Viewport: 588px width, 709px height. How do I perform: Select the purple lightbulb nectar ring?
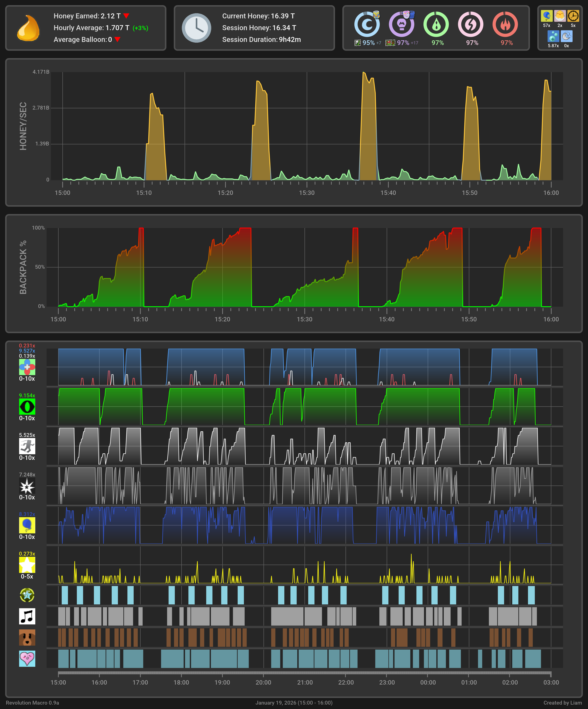[x=401, y=24]
